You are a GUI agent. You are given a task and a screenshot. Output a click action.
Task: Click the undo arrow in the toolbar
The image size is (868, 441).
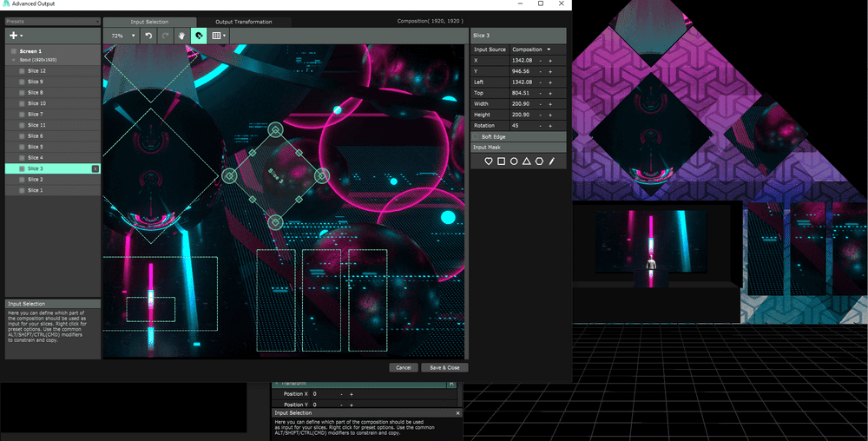(x=148, y=36)
